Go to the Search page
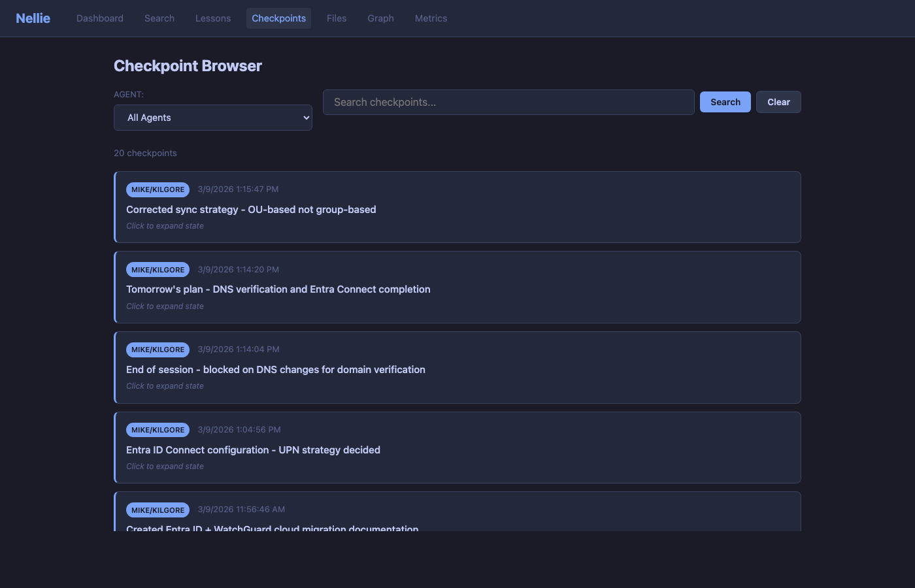This screenshot has height=588, width=915. click(x=159, y=18)
